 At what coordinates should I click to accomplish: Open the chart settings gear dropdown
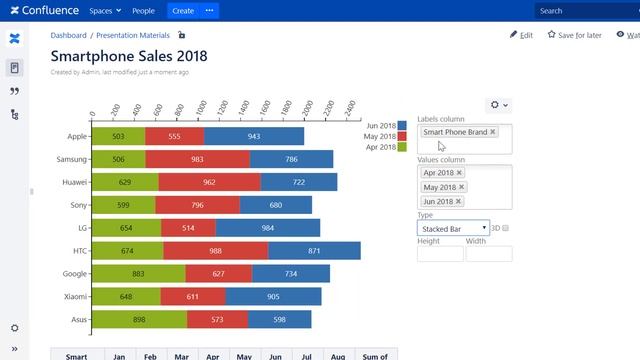point(499,105)
